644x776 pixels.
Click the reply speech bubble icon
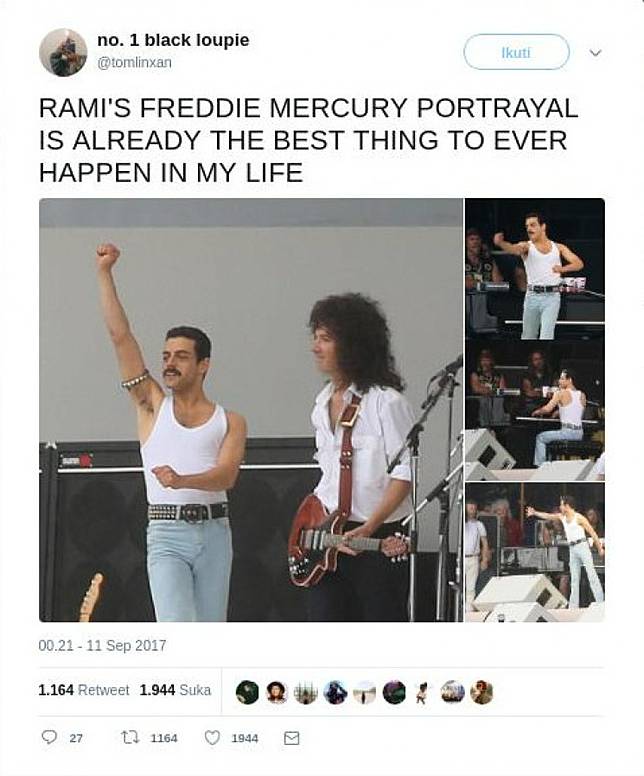click(49, 738)
